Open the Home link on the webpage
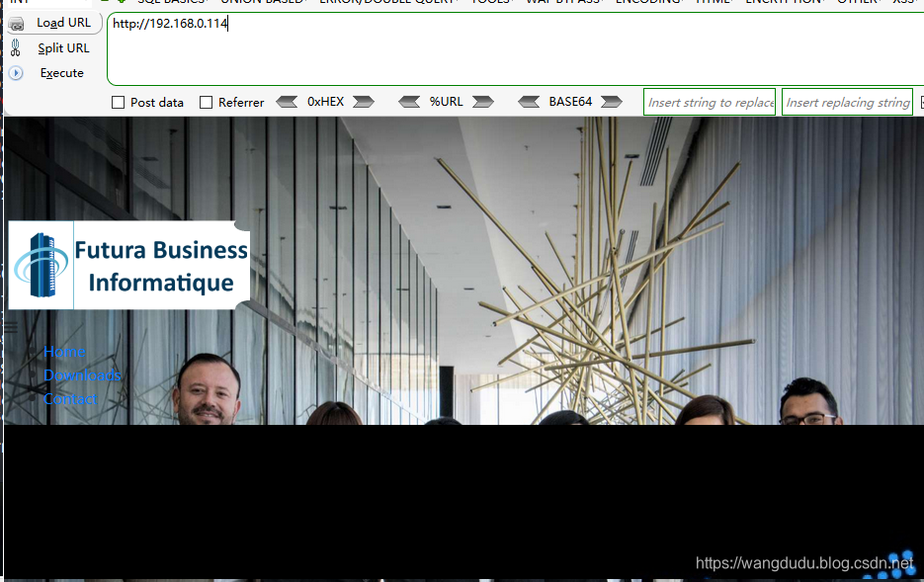924x582 pixels. pyautogui.click(x=64, y=352)
